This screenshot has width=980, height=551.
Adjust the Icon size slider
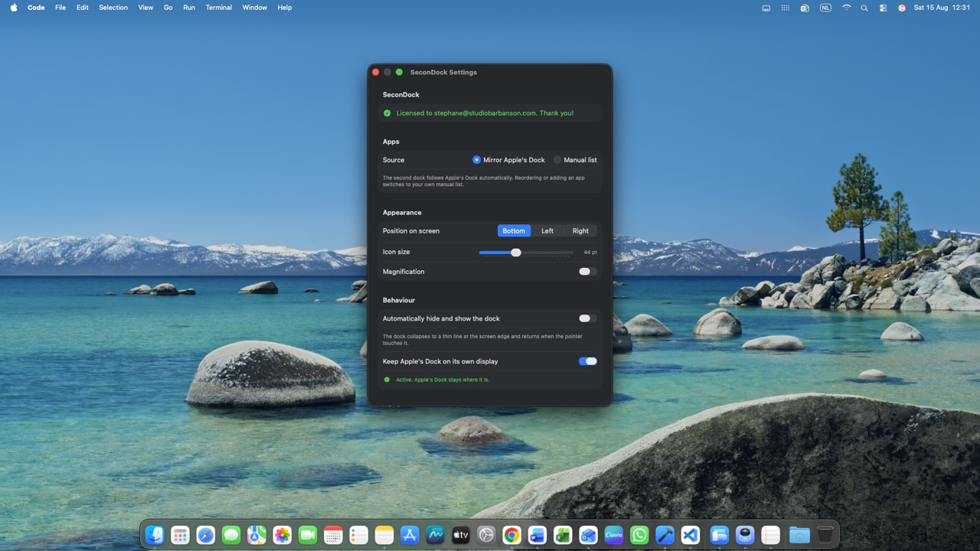click(526, 253)
